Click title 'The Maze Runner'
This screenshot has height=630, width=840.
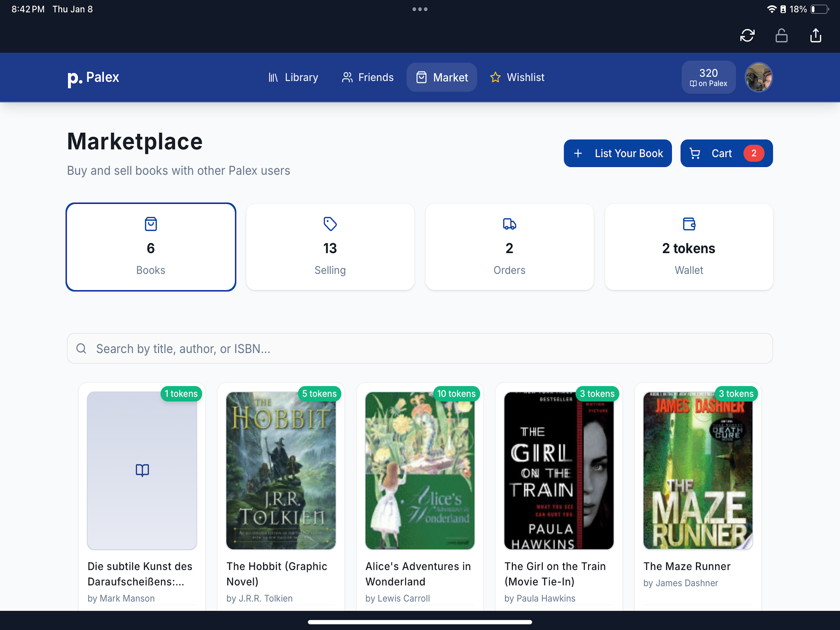click(x=687, y=566)
